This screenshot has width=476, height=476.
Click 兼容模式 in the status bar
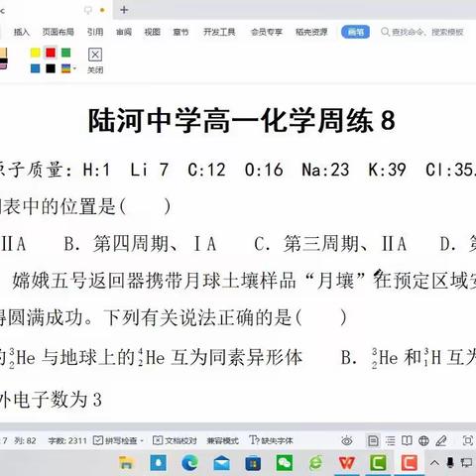(223, 440)
